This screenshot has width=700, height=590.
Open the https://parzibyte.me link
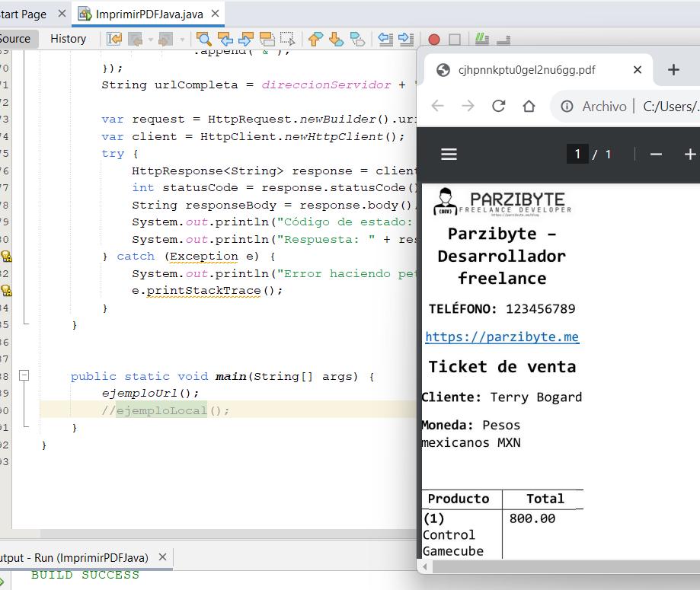pyautogui.click(x=502, y=337)
